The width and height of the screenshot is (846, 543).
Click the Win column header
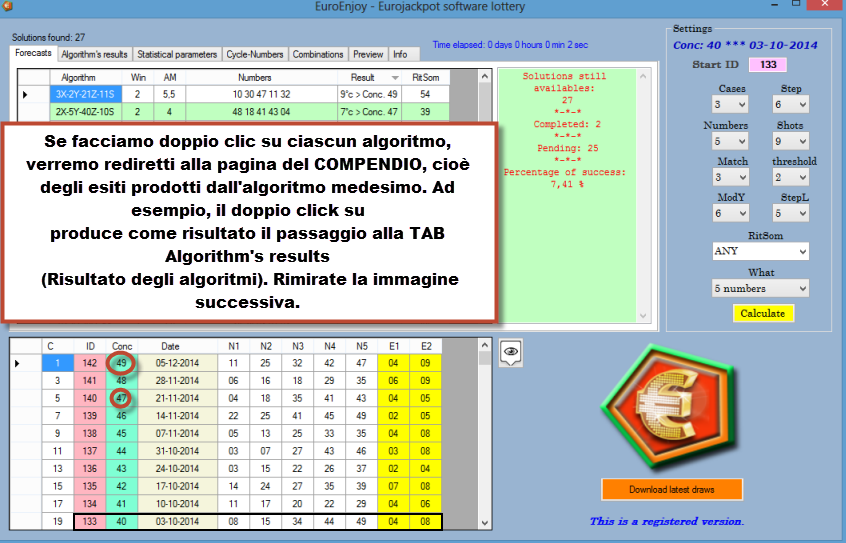click(x=138, y=78)
